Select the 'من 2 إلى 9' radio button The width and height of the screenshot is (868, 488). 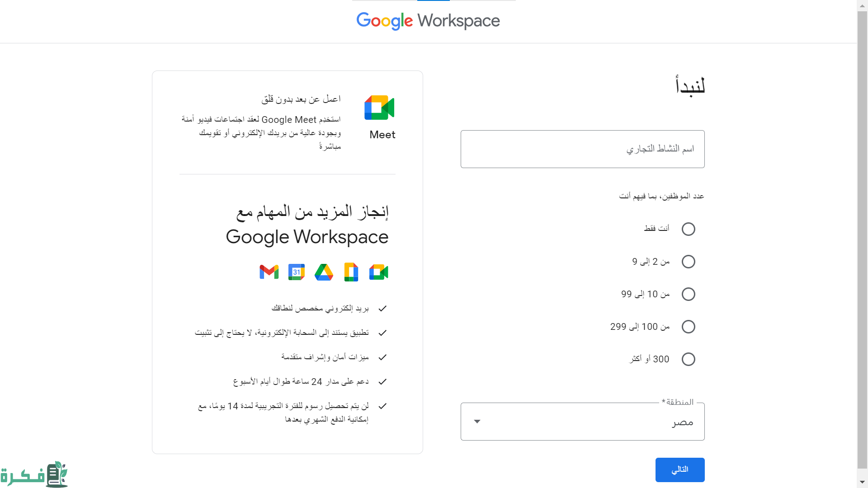click(688, 262)
